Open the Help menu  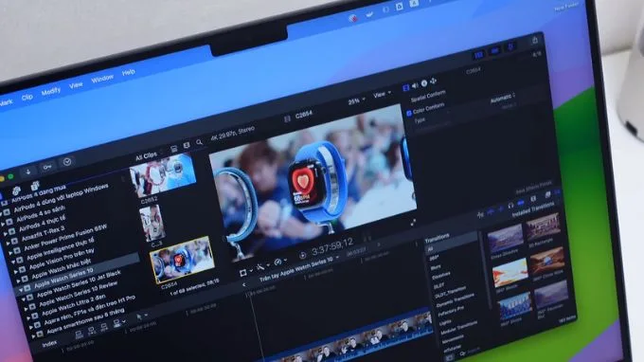click(x=128, y=72)
